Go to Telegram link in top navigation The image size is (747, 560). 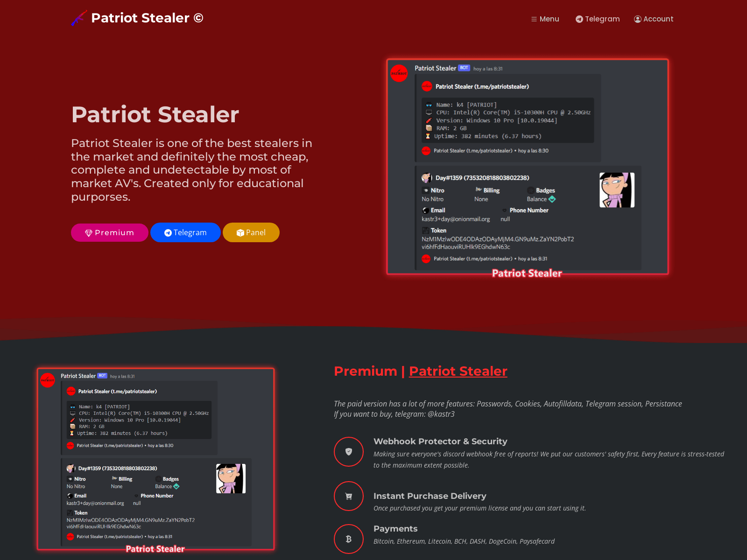(x=598, y=19)
